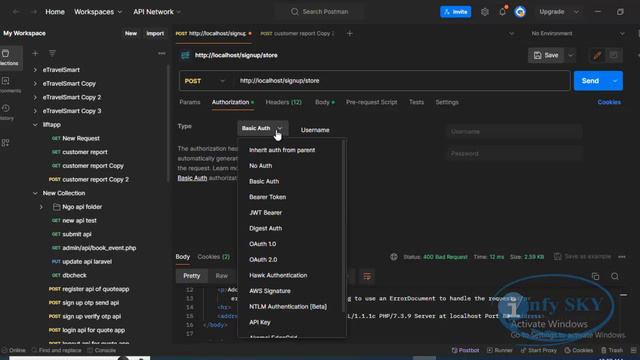
Task: Choose Bearer Token auth type
Action: coord(267,197)
